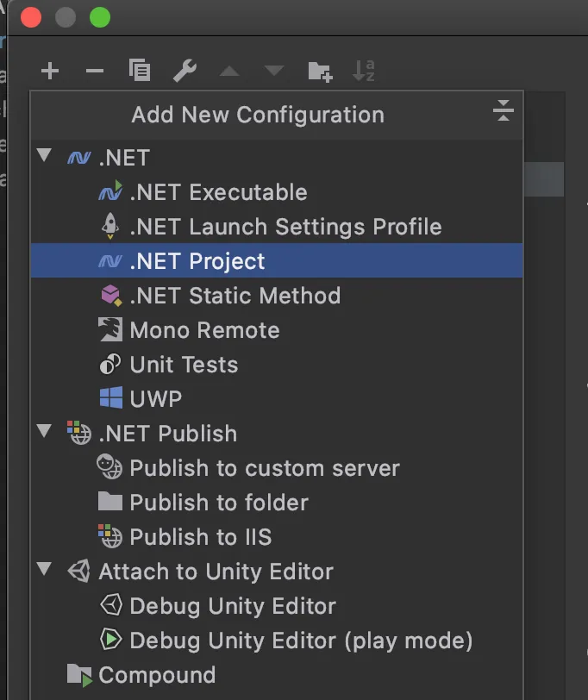Click the .NET Executable run icon
Screen dimensions: 588x700
pyautogui.click(x=110, y=191)
